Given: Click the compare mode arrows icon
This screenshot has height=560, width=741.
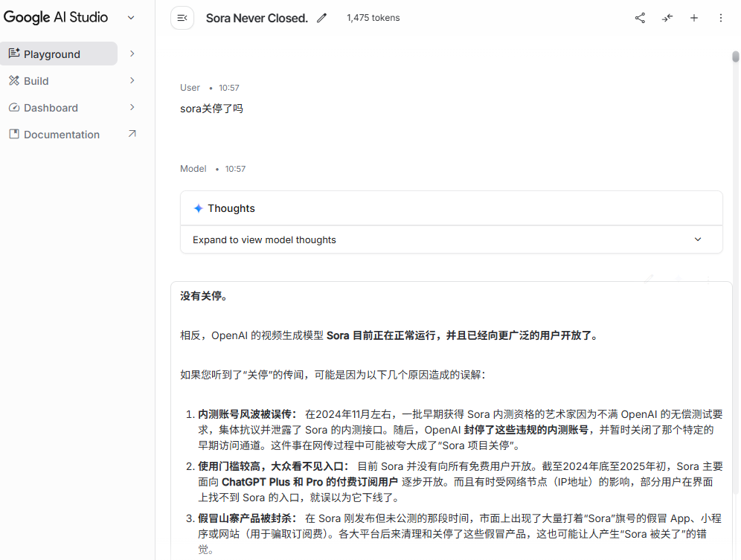Looking at the screenshot, I should click(x=667, y=18).
